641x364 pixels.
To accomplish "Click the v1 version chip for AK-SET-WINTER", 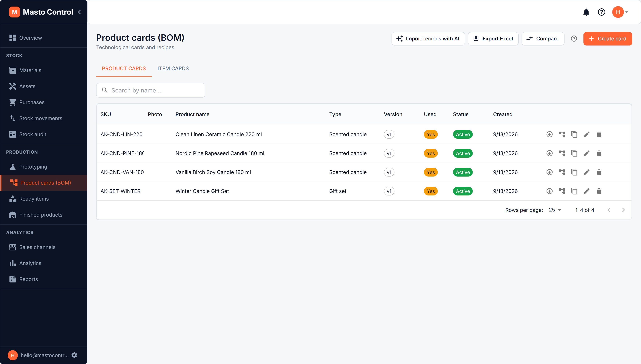I will (389, 191).
